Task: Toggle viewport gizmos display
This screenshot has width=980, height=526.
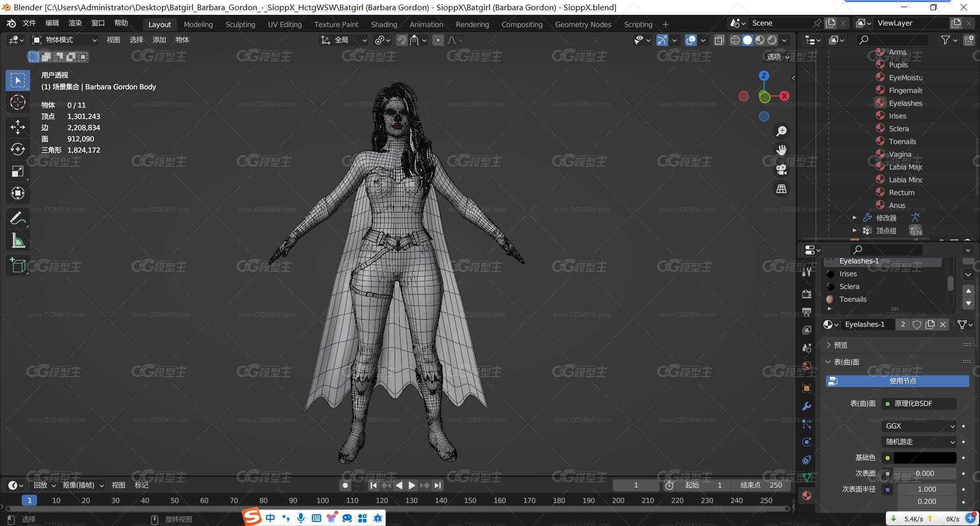Action: tap(662, 40)
